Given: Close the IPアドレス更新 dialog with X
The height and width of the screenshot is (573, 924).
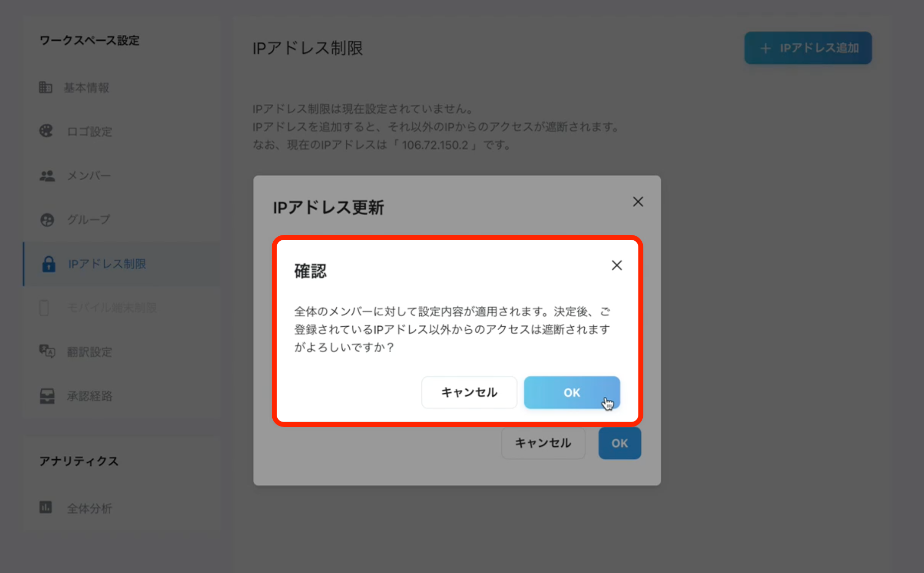Looking at the screenshot, I should click(638, 202).
